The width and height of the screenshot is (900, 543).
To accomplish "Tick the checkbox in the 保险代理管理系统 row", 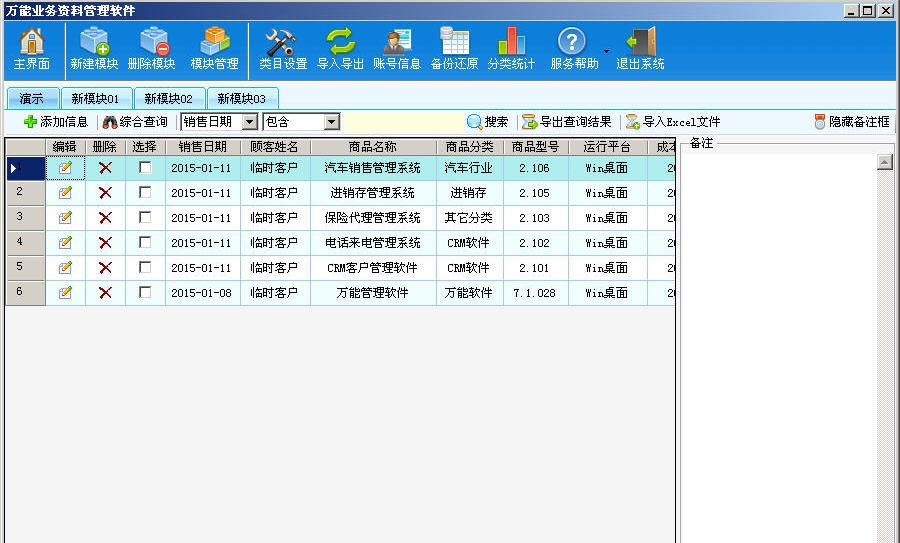I will click(145, 218).
